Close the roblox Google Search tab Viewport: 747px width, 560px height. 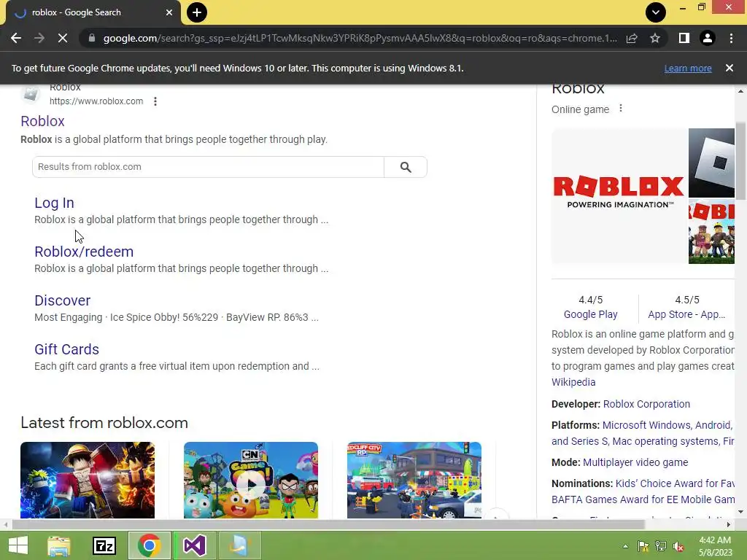169,12
